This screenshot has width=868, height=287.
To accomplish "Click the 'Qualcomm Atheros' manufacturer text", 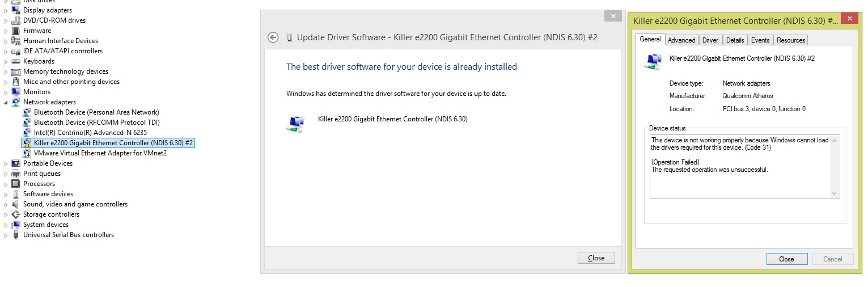I will point(748,96).
